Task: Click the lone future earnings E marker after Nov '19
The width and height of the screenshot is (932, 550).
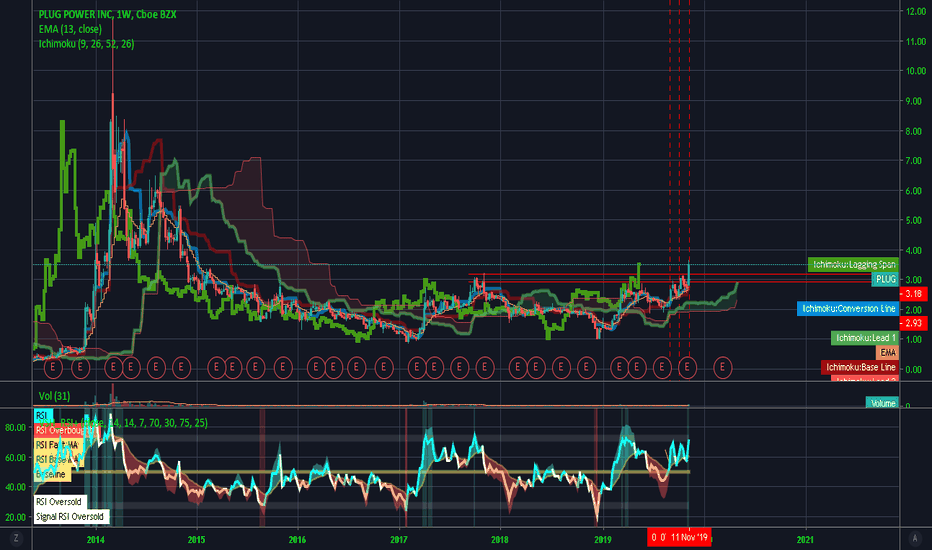Action: click(x=722, y=367)
